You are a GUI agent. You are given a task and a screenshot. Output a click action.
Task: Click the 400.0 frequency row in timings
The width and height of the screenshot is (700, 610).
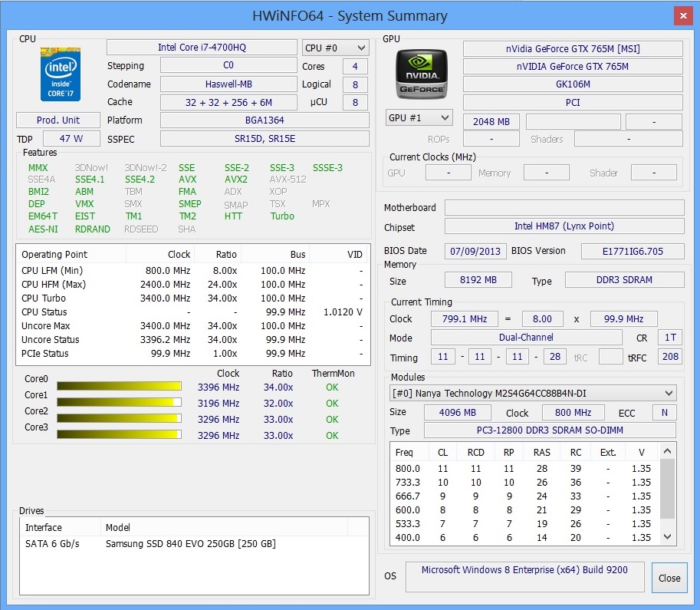pos(524,538)
